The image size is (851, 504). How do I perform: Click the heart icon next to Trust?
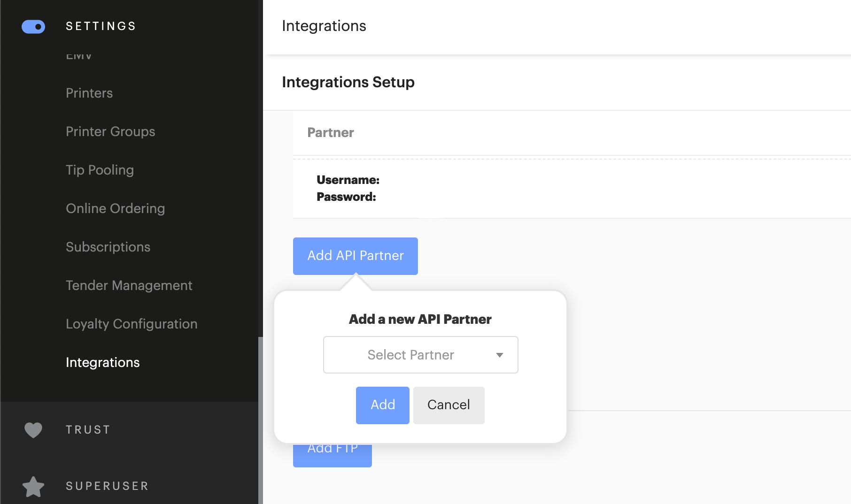click(33, 429)
